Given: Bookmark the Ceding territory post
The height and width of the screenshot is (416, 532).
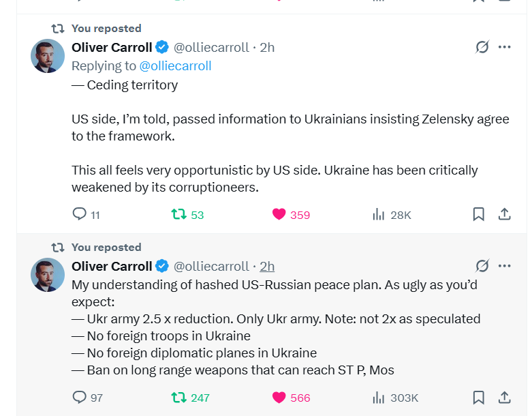Looking at the screenshot, I should 478,214.
